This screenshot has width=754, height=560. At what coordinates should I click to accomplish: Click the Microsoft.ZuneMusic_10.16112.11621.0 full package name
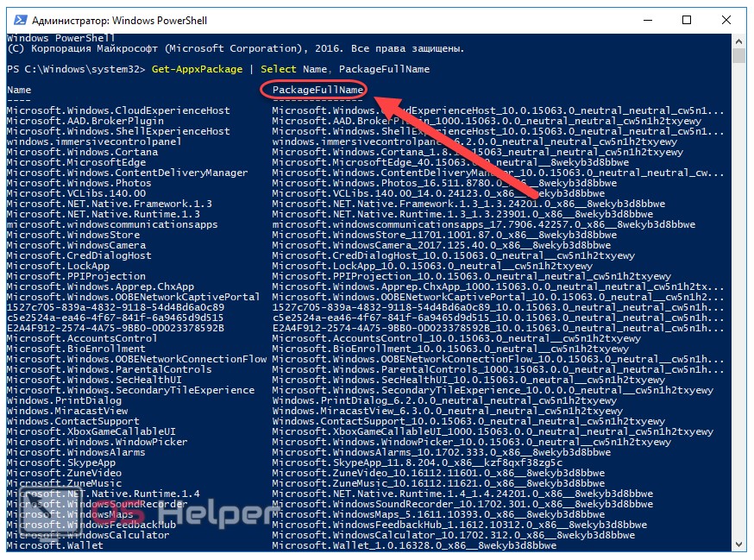point(438,483)
